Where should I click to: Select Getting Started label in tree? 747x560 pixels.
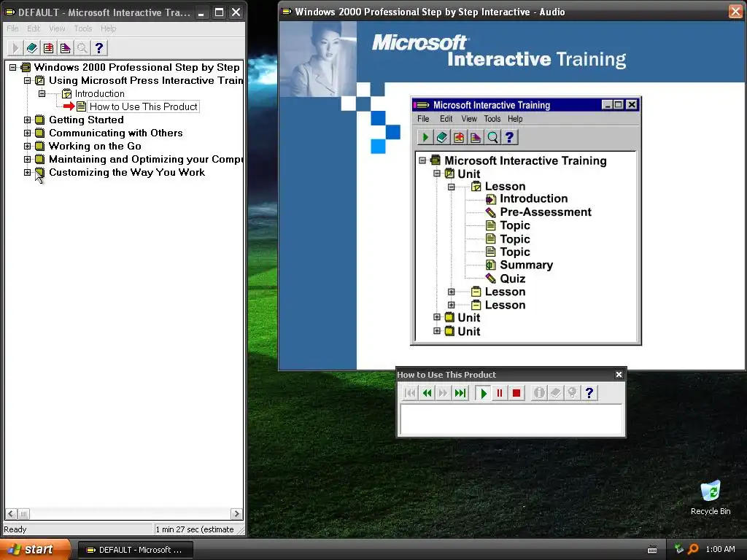click(x=86, y=120)
